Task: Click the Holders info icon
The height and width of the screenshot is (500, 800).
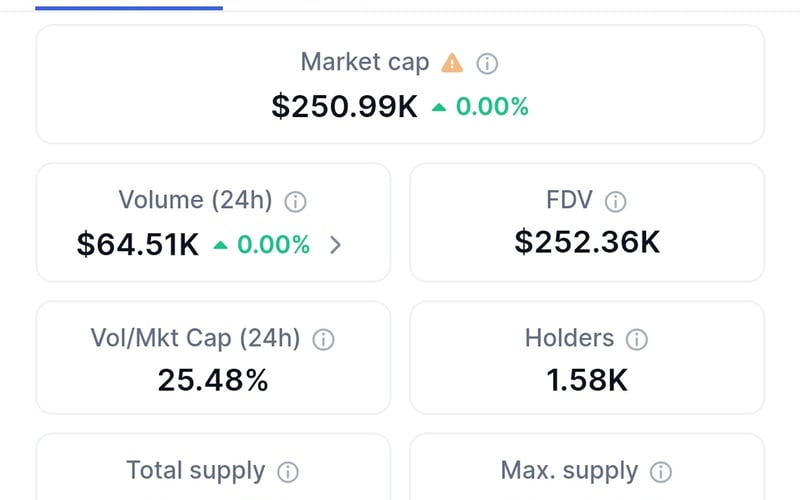Action: coord(637,339)
